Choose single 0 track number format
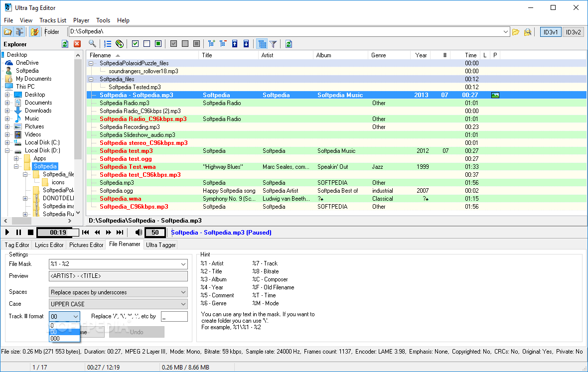Viewport: 588px width, 372px height. pos(64,326)
